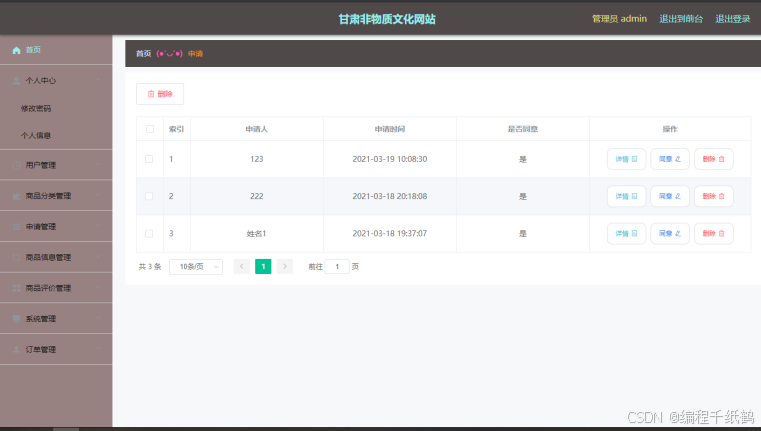The width and height of the screenshot is (761, 431).
Task: Delete the row of applicant 222
Action: tap(713, 196)
